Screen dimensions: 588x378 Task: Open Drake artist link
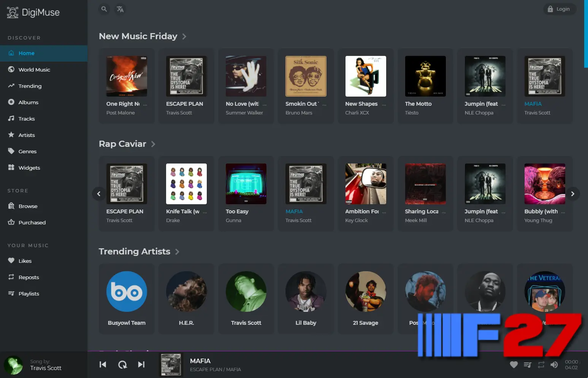pos(173,221)
